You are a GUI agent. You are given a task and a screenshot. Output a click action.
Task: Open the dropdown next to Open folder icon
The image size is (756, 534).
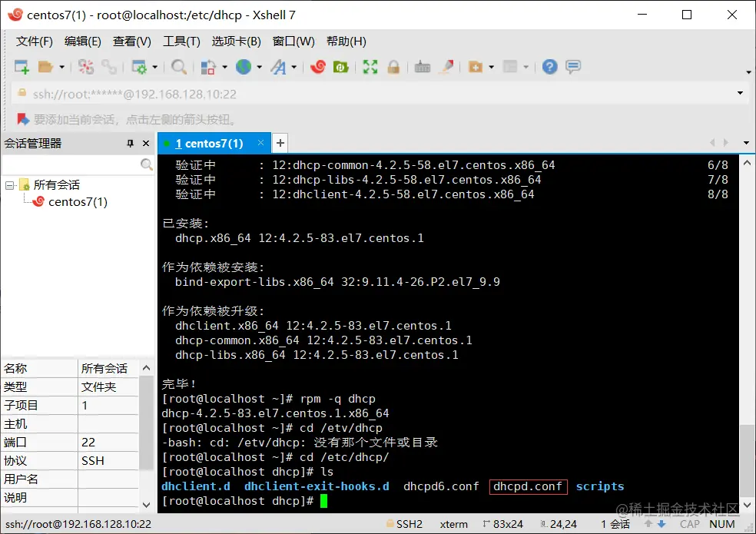pos(61,67)
